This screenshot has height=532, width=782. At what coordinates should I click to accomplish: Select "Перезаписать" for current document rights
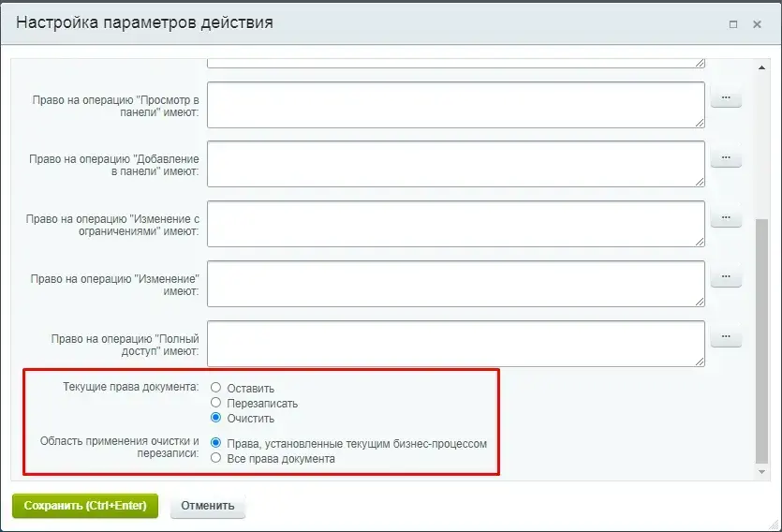click(215, 403)
